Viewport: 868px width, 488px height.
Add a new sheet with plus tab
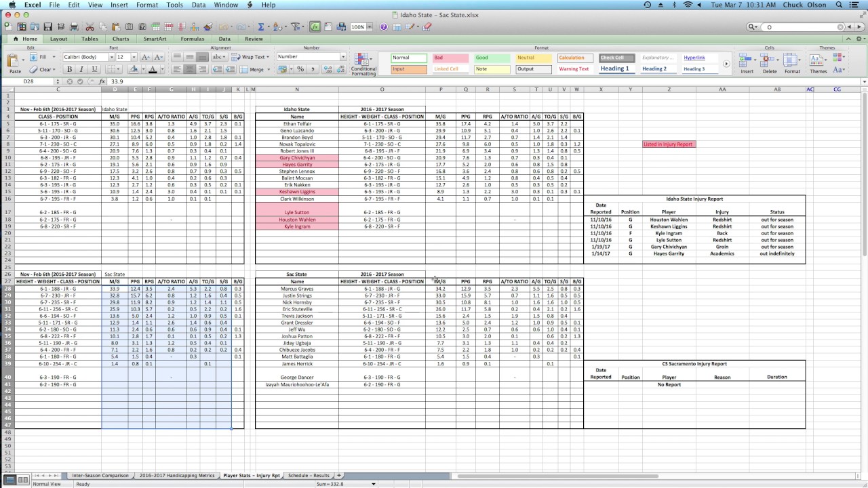coord(339,476)
